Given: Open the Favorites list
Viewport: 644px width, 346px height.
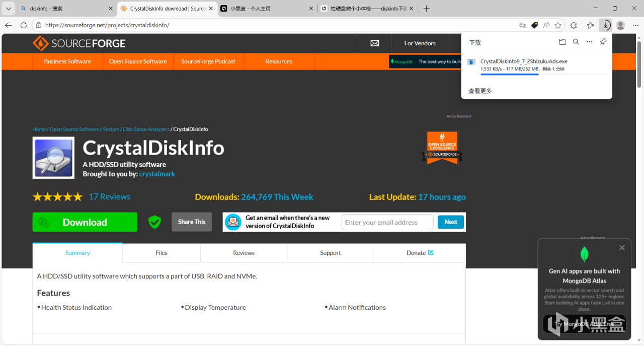Looking at the screenshot, I should 591,25.
